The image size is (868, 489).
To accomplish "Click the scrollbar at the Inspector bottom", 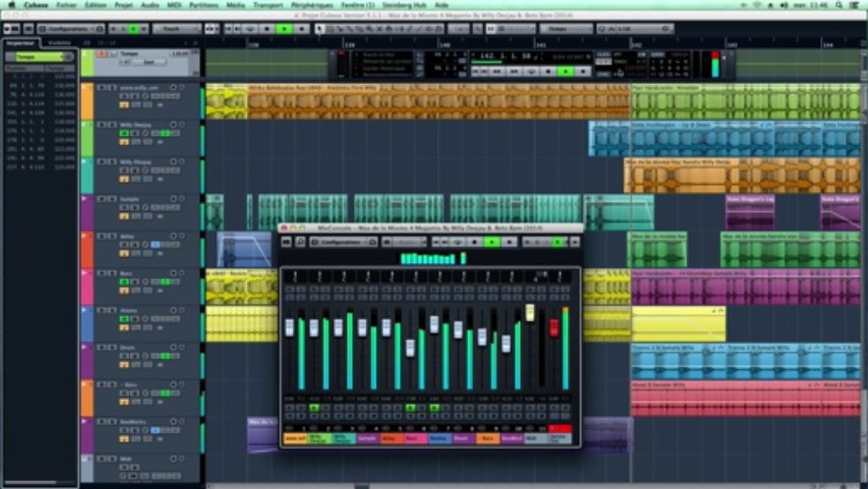I will 30,482.
